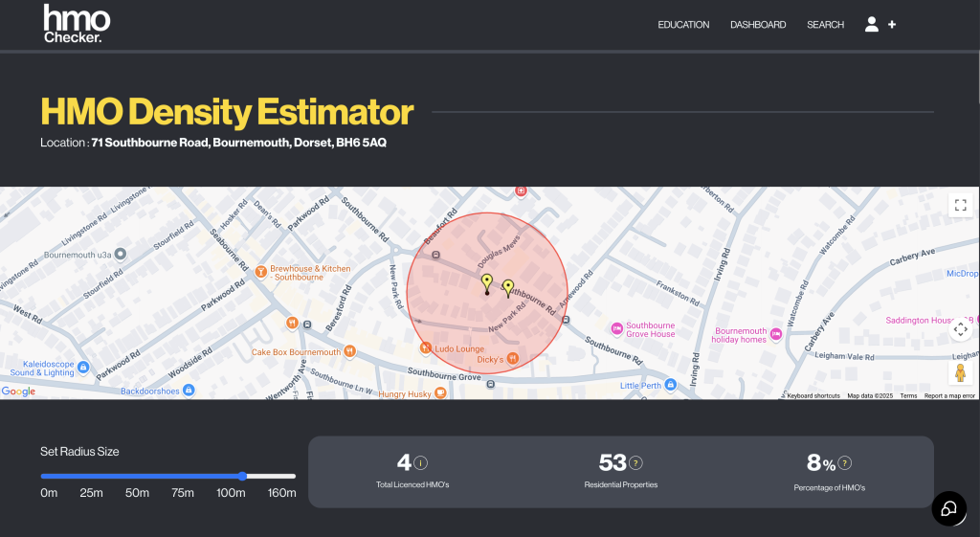Open the Education menu
Screen dimensions: 980x537
pos(683,24)
